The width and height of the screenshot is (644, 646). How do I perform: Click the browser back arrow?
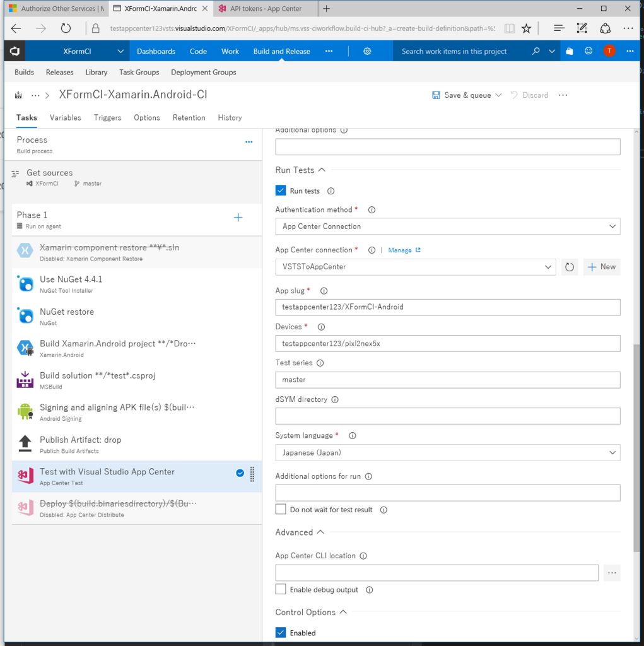coord(16,28)
